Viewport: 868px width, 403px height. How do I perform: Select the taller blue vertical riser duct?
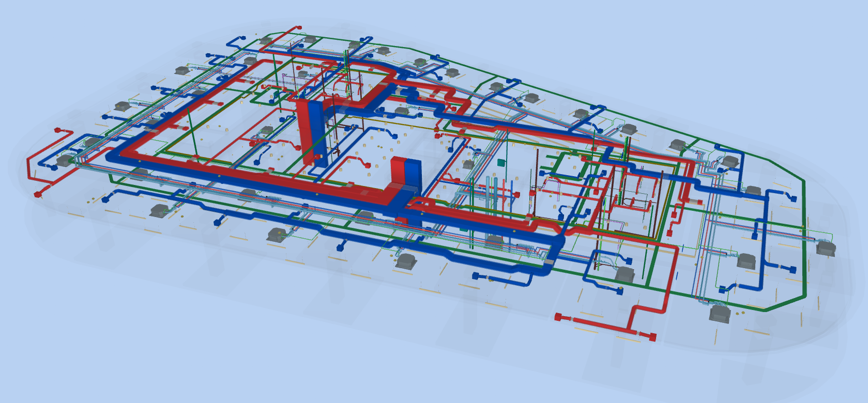pyautogui.click(x=318, y=133)
